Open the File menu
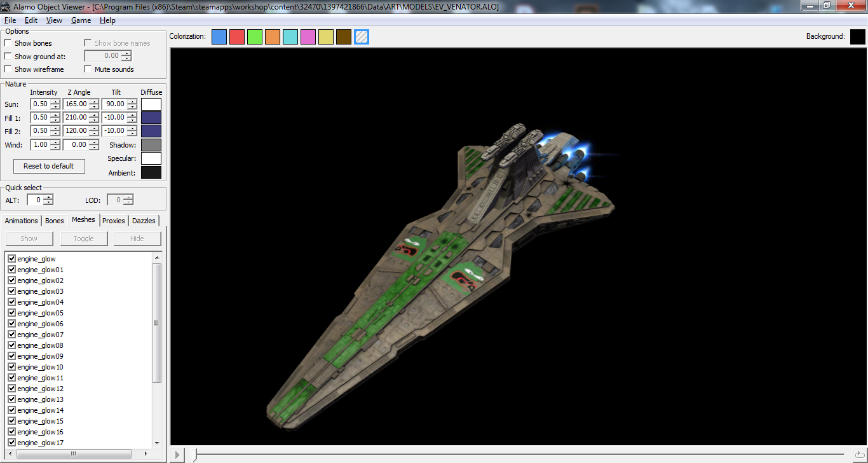 pyautogui.click(x=10, y=20)
